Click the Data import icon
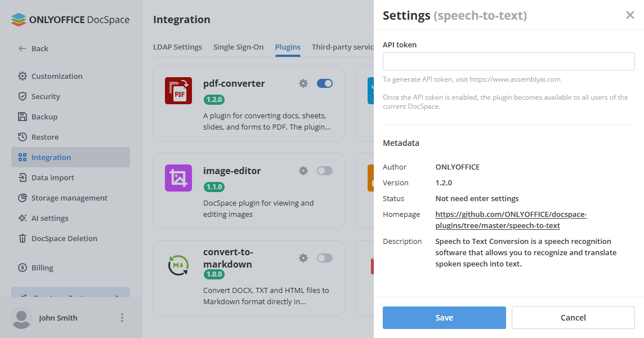The width and height of the screenshot is (644, 338). (23, 177)
